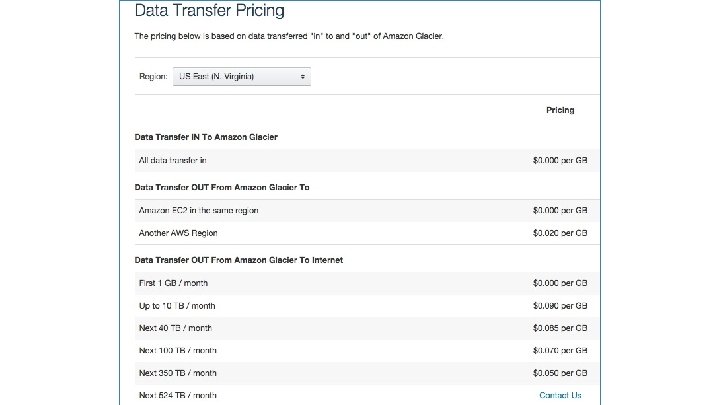Click the Data Transfer Pricing heading

coord(209,12)
